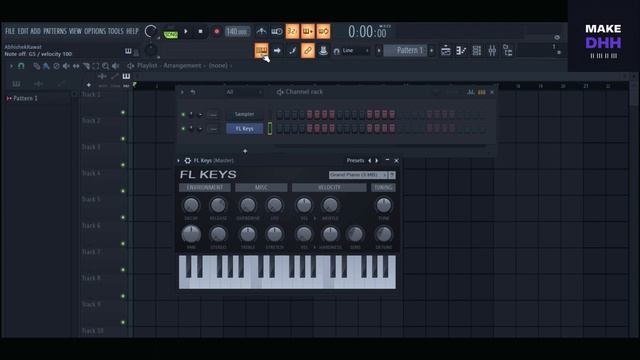The image size is (640, 360).
Task: Mute the Track 2 green dot
Action: click(123, 139)
